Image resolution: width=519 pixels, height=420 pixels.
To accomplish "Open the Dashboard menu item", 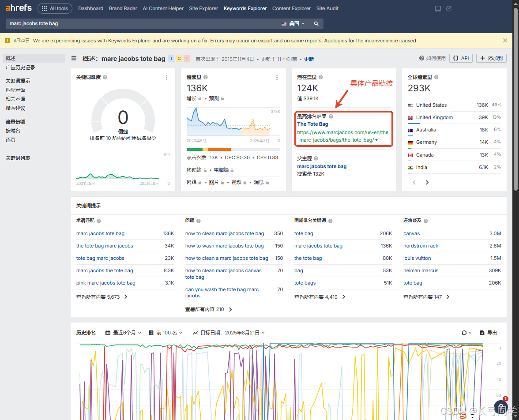I will [x=91, y=9].
